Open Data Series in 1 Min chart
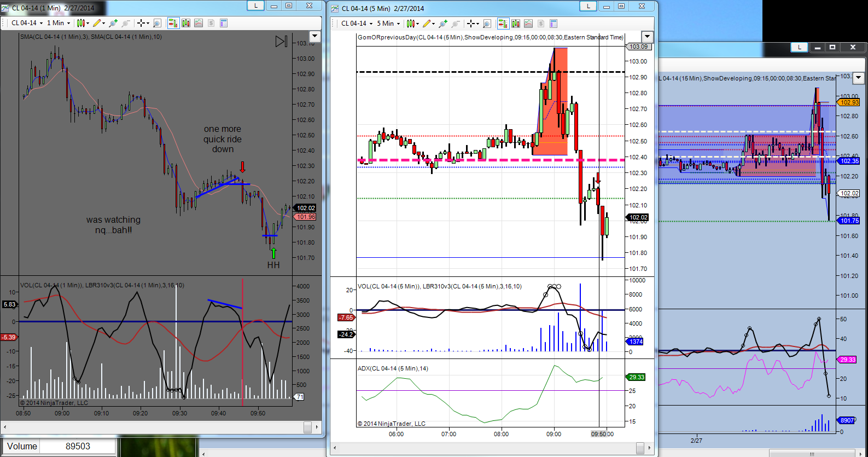The width and height of the screenshot is (868, 457). [x=186, y=23]
